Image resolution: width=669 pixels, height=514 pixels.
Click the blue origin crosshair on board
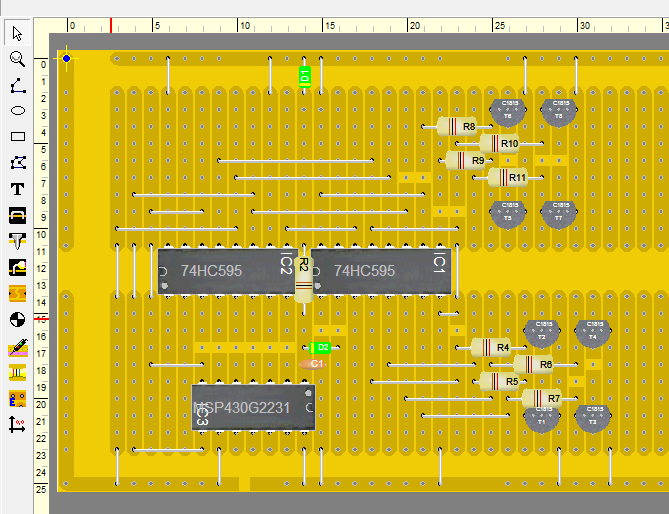(66, 58)
